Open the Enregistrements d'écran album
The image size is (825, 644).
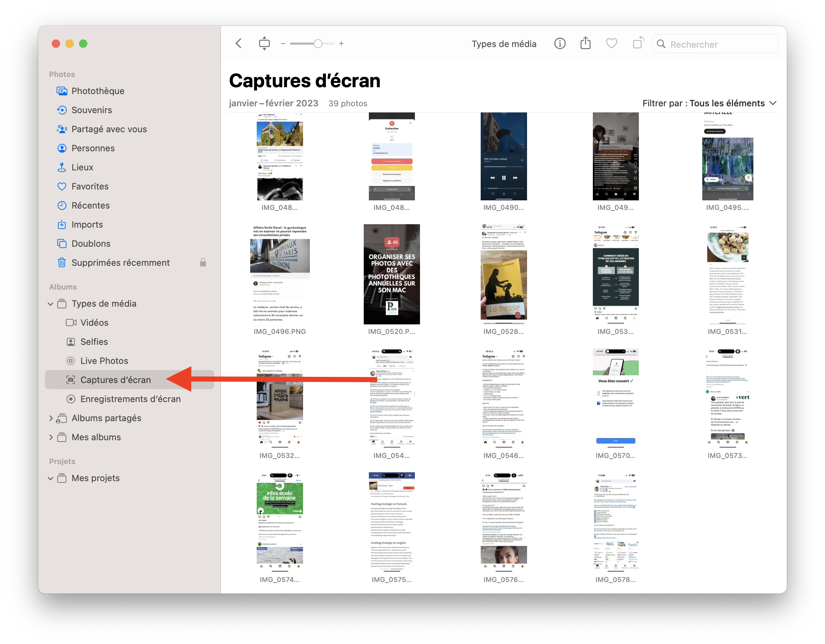click(x=130, y=399)
